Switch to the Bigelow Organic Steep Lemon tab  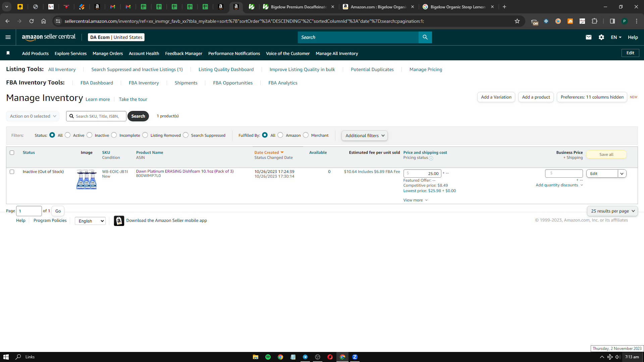[x=458, y=7]
